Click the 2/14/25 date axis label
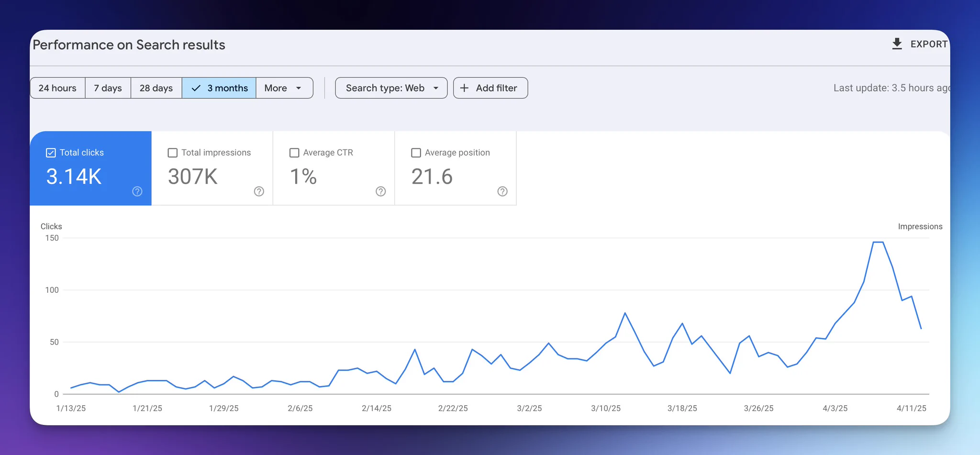 pos(377,408)
